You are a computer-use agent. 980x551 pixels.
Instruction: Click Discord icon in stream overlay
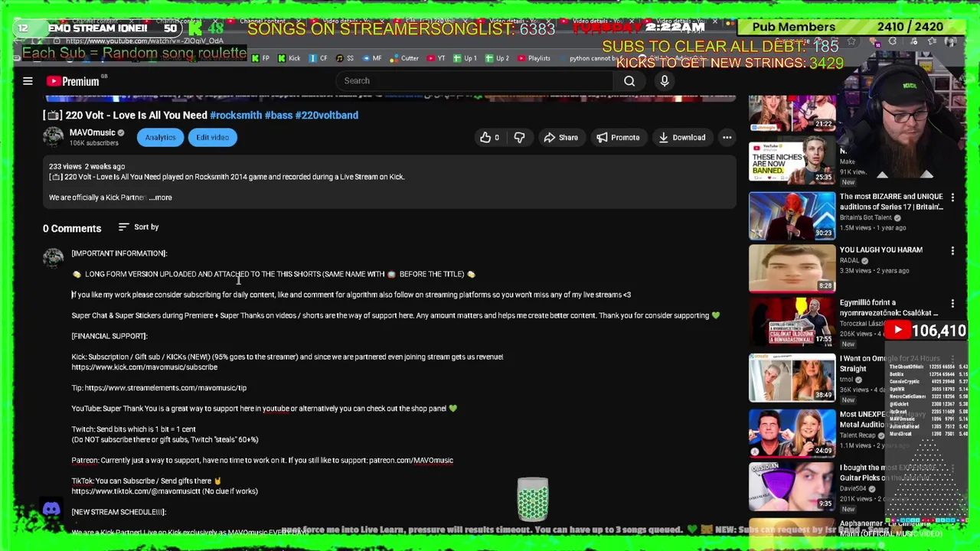click(51, 509)
